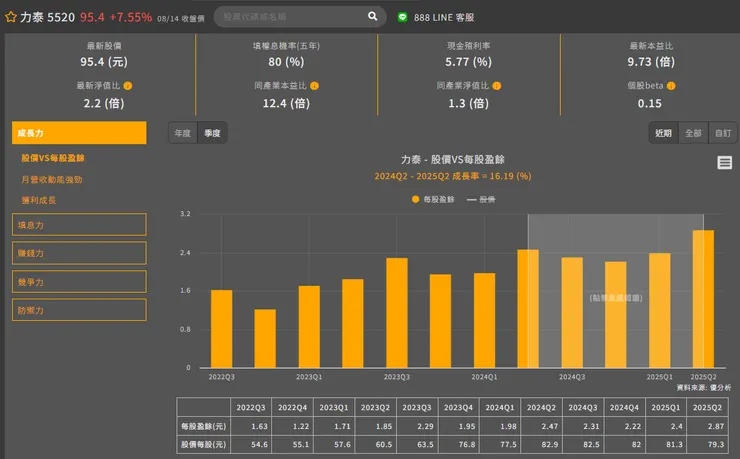
Task: Switch to 年度 view
Action: [183, 133]
